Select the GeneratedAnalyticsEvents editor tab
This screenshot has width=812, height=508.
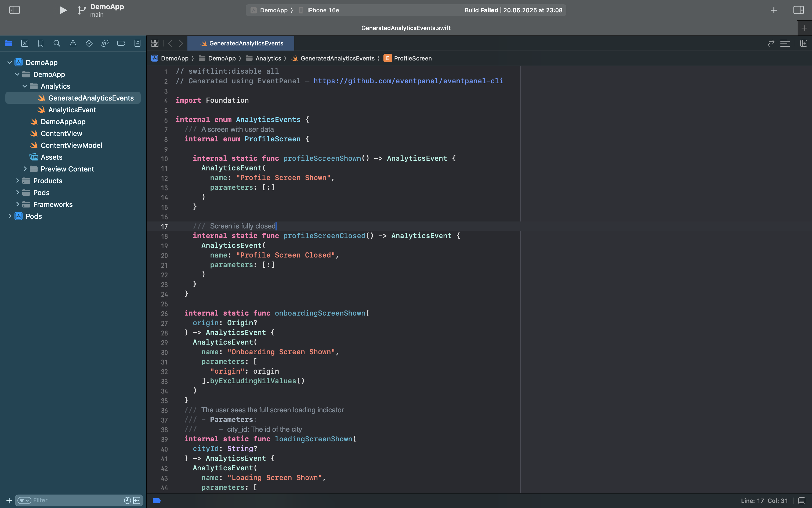[241, 43]
